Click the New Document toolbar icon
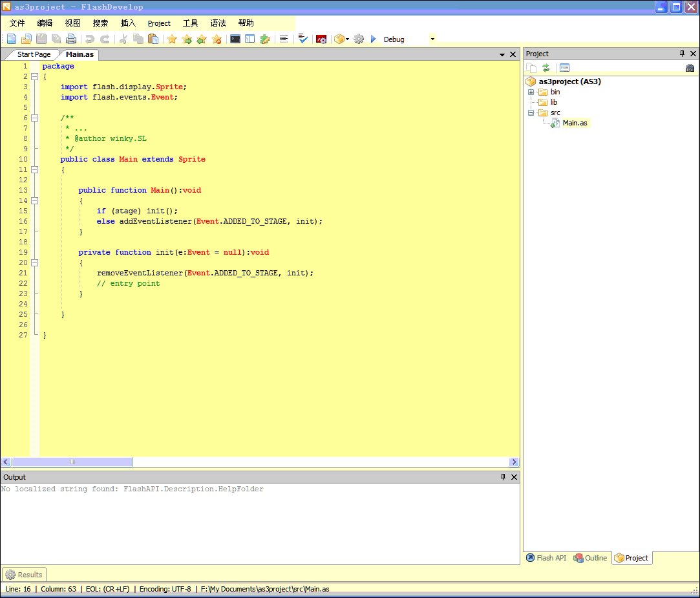 coord(12,39)
